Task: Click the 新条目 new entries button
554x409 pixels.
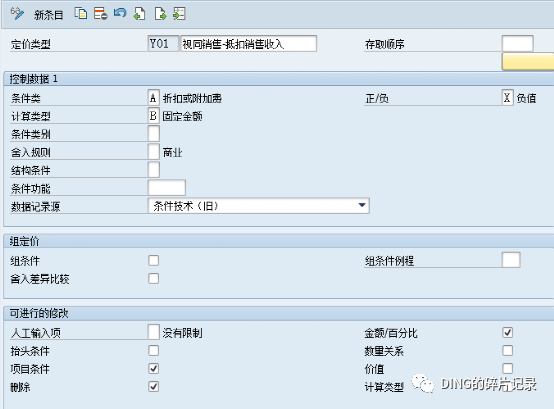Action: tap(48, 15)
